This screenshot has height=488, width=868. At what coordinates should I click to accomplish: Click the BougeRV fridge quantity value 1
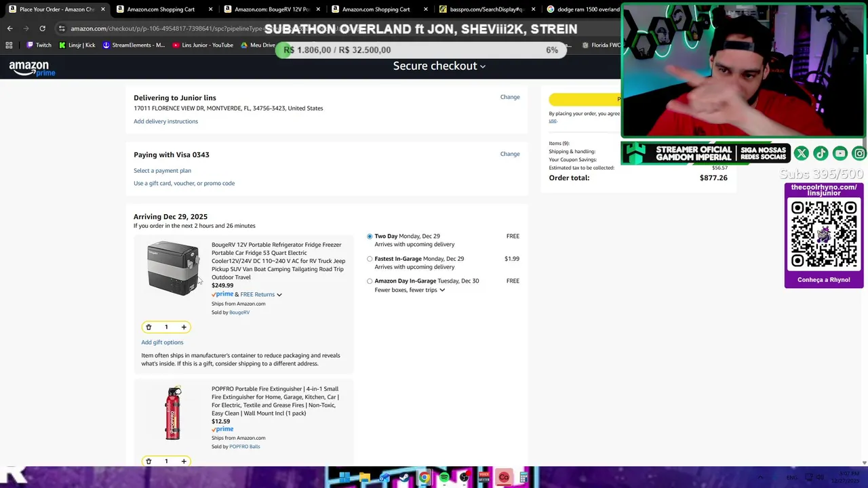[166, 327]
